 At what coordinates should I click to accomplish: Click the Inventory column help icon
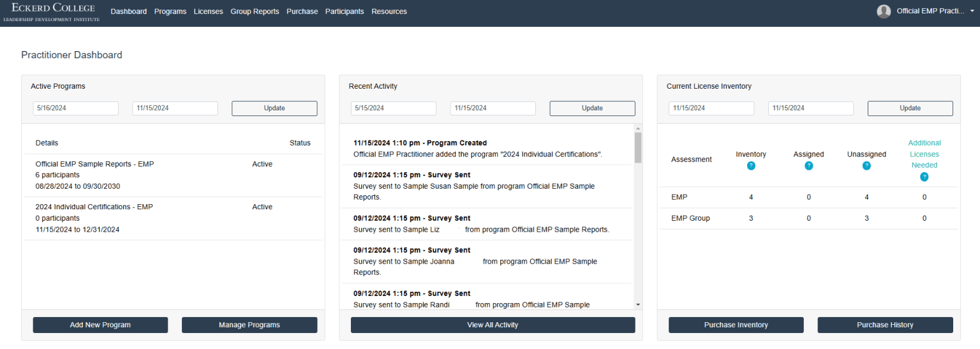coord(751,166)
